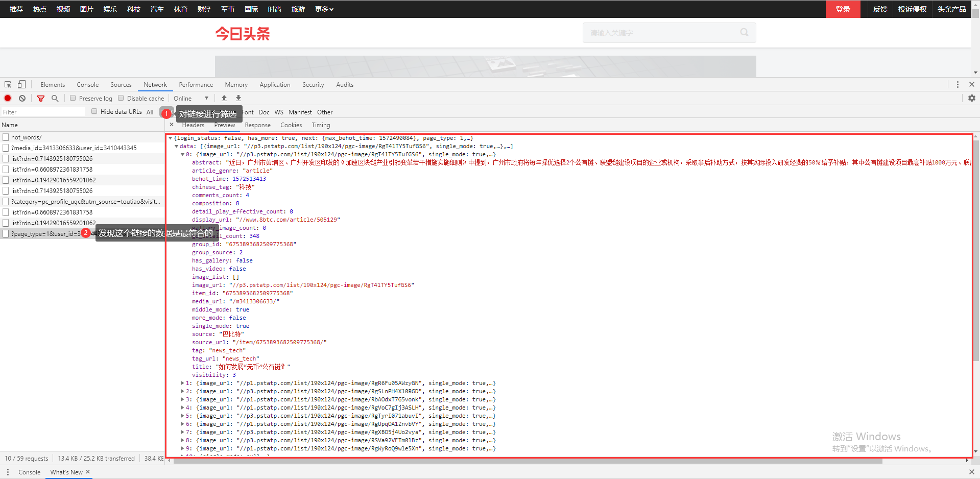
Task: Expand data item 1 in preview
Action: coord(183,383)
